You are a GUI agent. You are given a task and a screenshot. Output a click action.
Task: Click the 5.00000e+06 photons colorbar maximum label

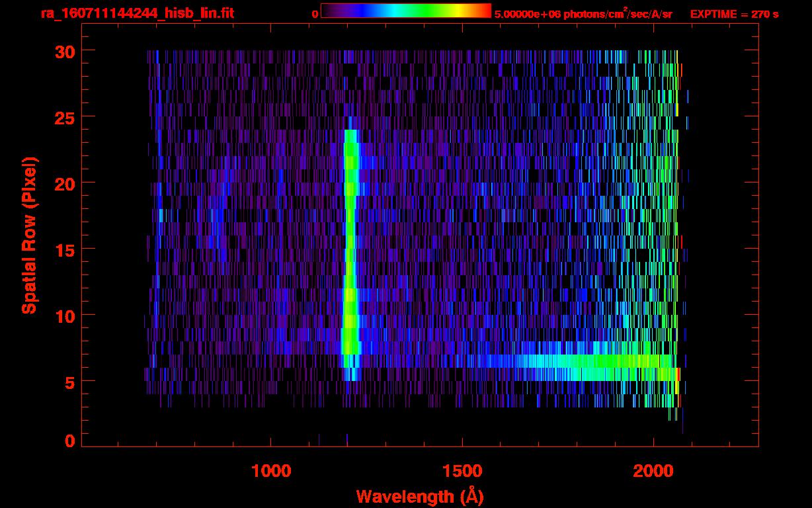(x=583, y=14)
